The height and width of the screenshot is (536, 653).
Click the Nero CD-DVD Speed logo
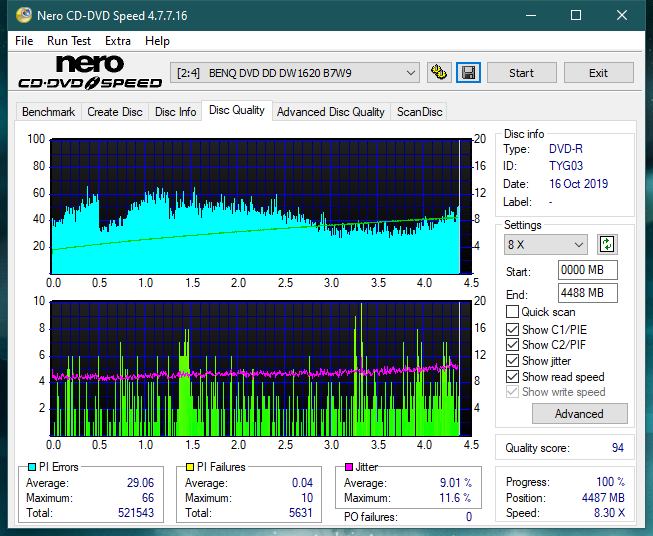(90, 72)
